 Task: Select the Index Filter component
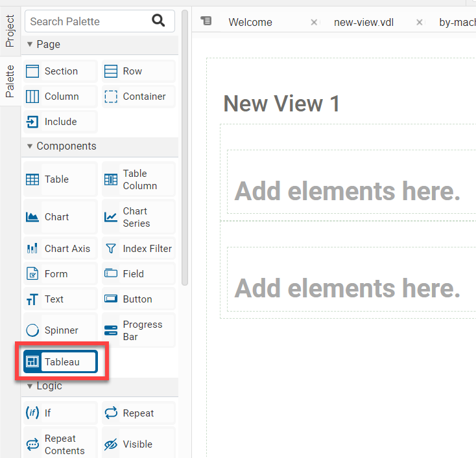(x=138, y=249)
